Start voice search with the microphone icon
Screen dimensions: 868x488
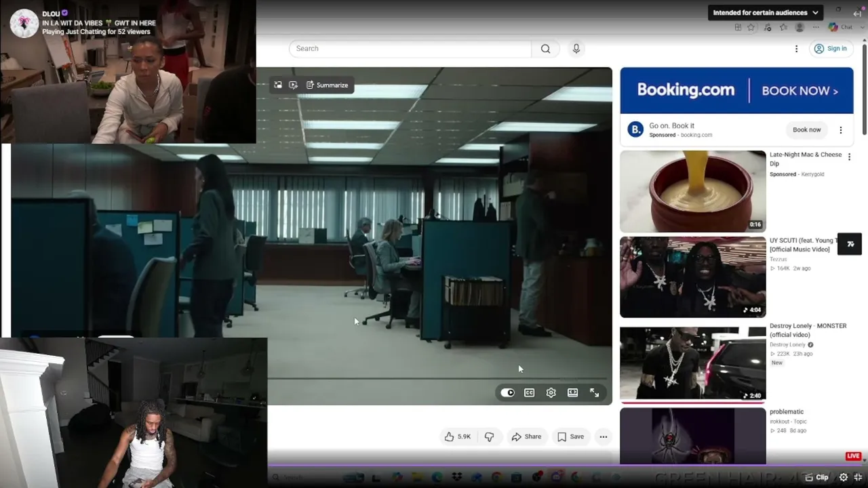pos(576,49)
